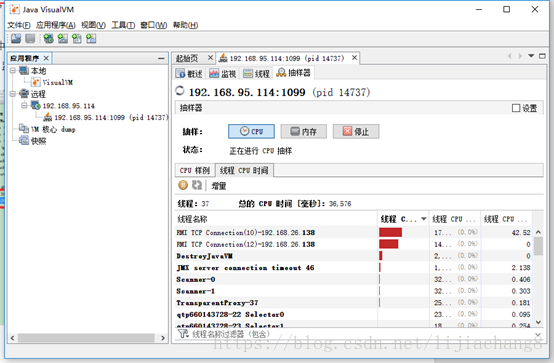Start CPU sampling button
The width and height of the screenshot is (554, 363).
point(251,131)
